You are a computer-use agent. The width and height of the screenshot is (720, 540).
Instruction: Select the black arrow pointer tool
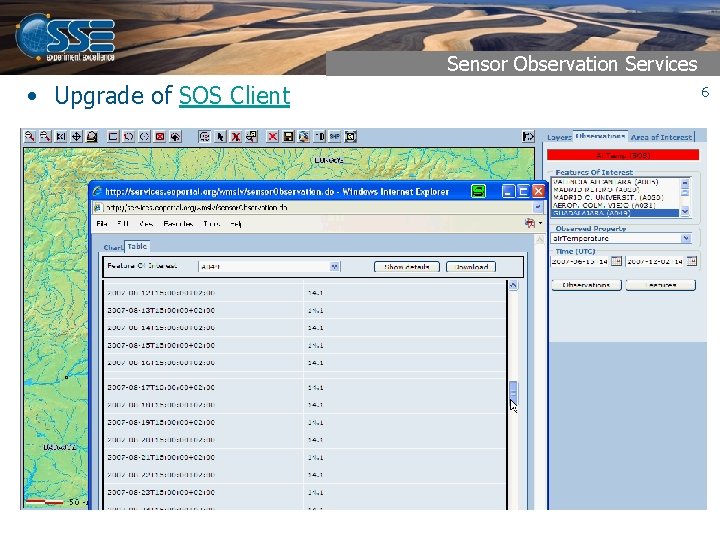[x=220, y=136]
